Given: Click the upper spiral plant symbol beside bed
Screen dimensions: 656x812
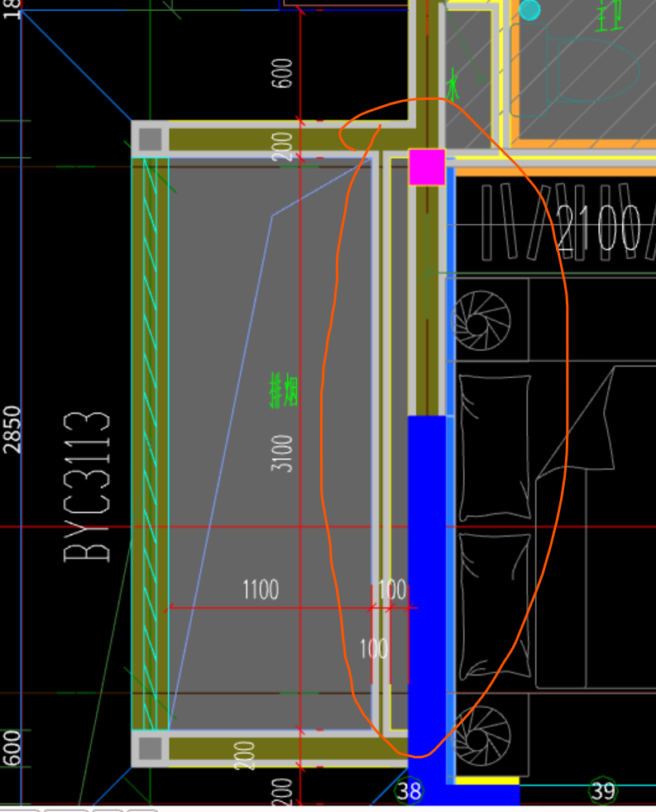Looking at the screenshot, I should point(481,321).
